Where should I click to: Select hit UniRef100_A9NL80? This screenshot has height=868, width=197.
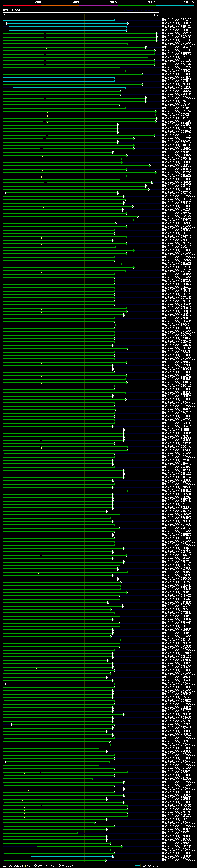tap(177, 94)
